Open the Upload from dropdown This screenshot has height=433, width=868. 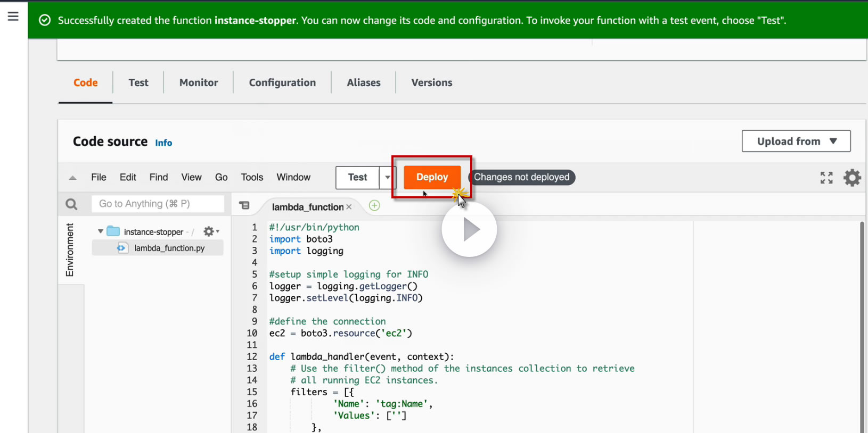point(796,141)
